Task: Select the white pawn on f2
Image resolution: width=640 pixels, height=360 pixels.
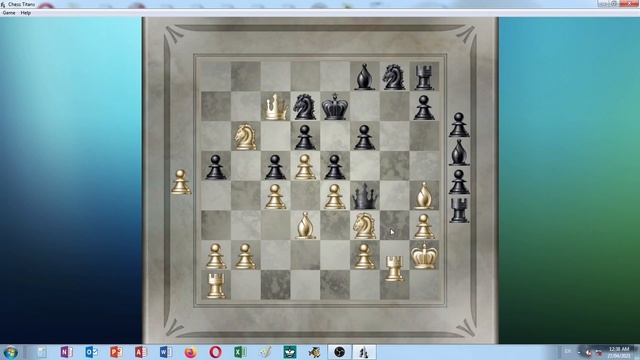Action: [x=364, y=256]
